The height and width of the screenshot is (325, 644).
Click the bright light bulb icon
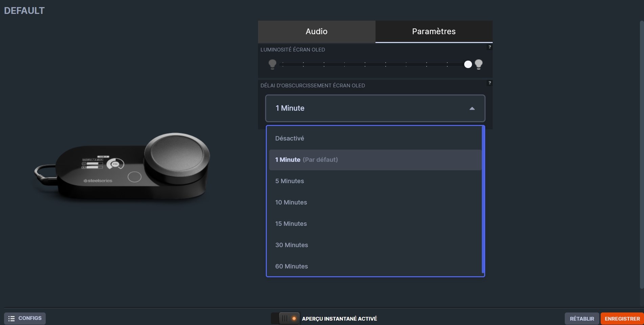click(x=479, y=64)
